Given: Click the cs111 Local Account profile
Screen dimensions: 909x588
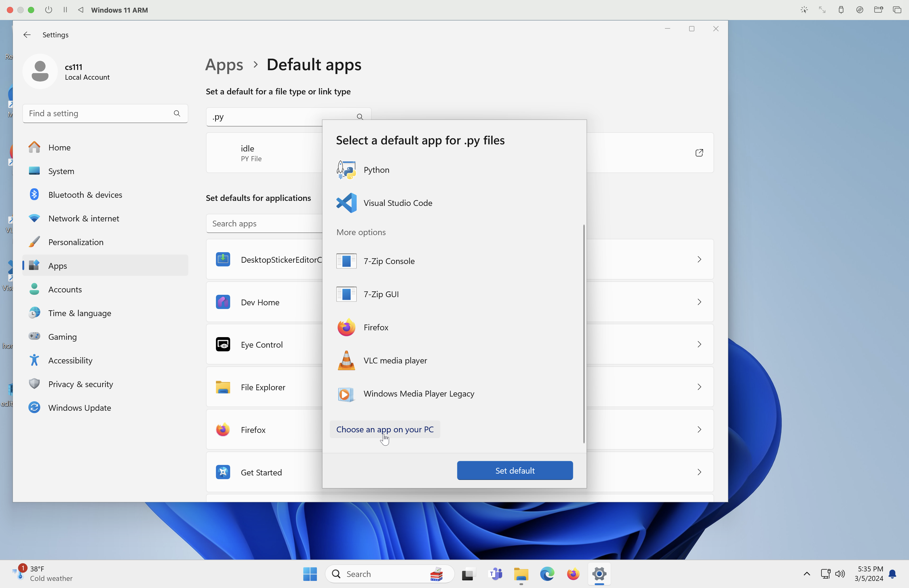Looking at the screenshot, I should pyautogui.click(x=67, y=72).
